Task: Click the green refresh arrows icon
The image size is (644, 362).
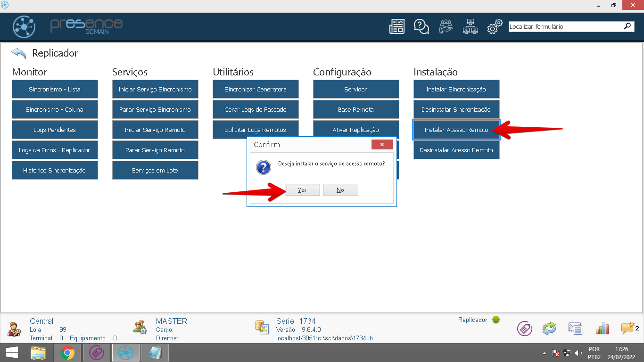Action: [549, 328]
